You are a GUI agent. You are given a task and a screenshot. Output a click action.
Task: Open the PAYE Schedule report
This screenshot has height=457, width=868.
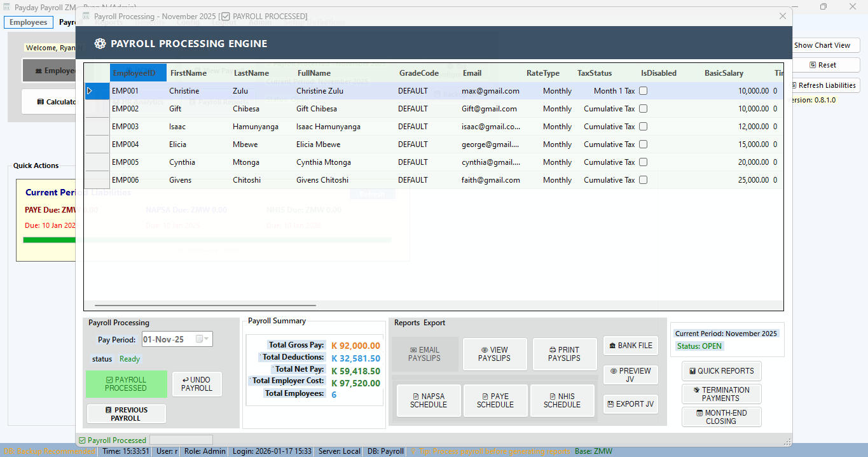[495, 400]
